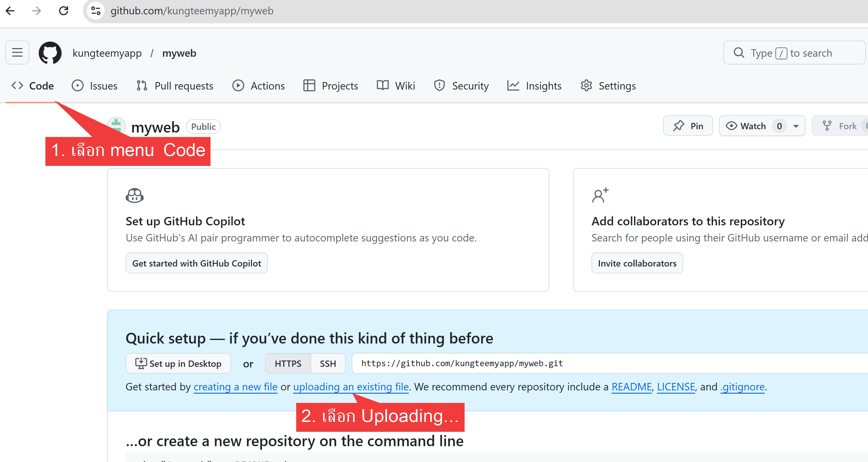Open the Insights tab

534,86
